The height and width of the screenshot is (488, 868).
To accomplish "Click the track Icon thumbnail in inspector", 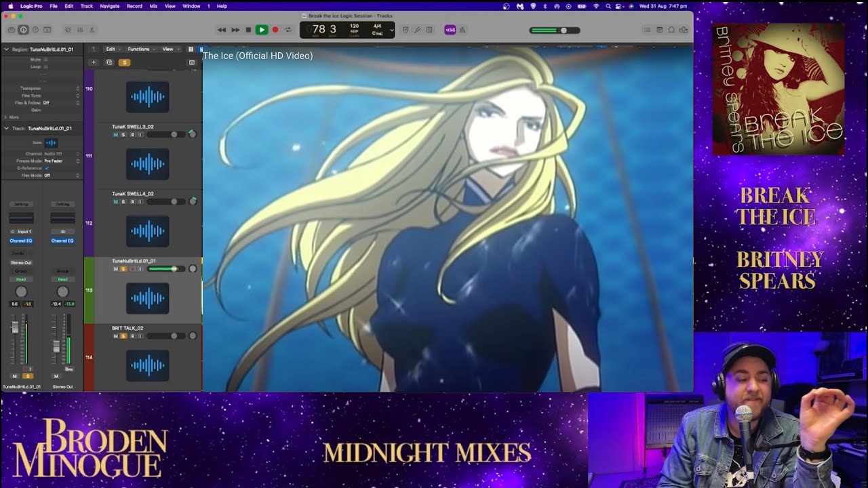I will (51, 142).
